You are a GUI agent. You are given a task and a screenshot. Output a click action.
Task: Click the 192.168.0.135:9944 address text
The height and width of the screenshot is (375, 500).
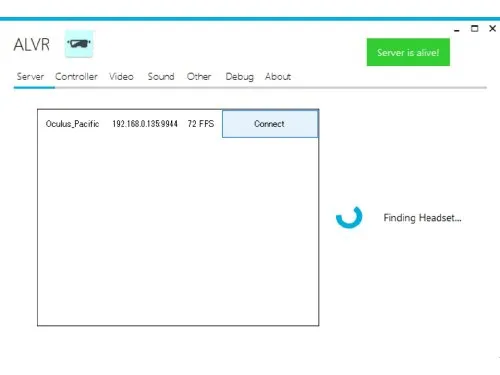145,124
